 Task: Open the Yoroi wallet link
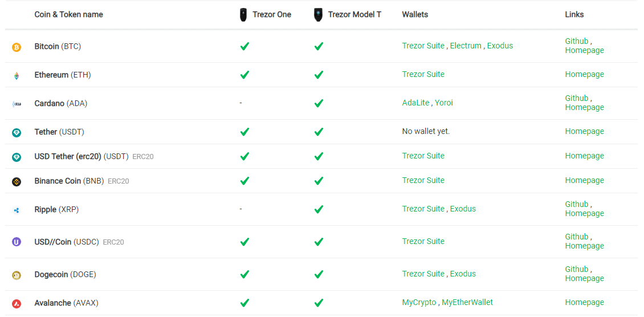coord(444,103)
